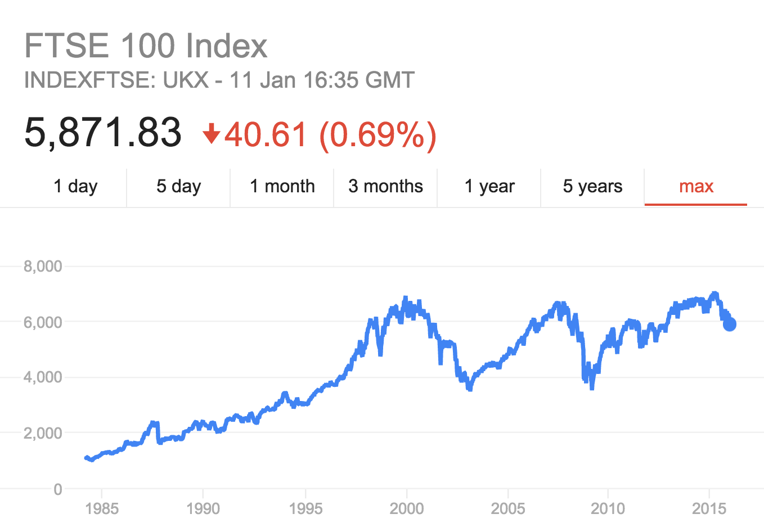Switch to the 5 years tab
Viewport: 764px width, 532px height.
coord(592,186)
